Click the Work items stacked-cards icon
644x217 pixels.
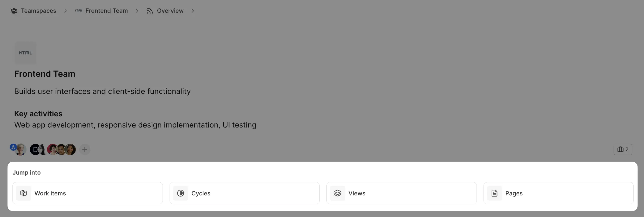24,193
